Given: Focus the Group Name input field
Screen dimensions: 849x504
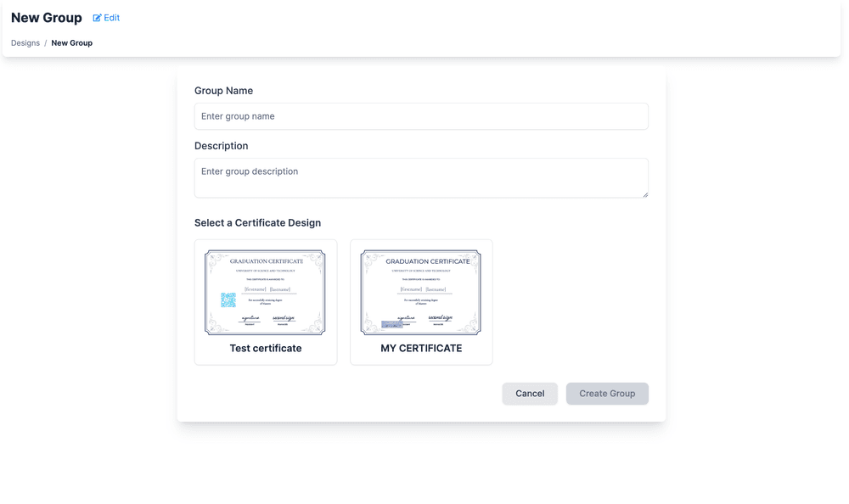Looking at the screenshot, I should (x=421, y=116).
